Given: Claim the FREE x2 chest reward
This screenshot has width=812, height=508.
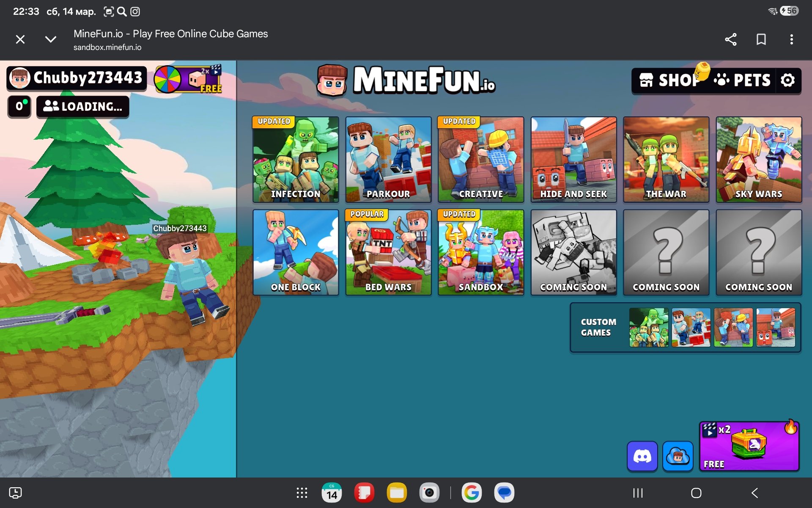Looking at the screenshot, I should [749, 446].
